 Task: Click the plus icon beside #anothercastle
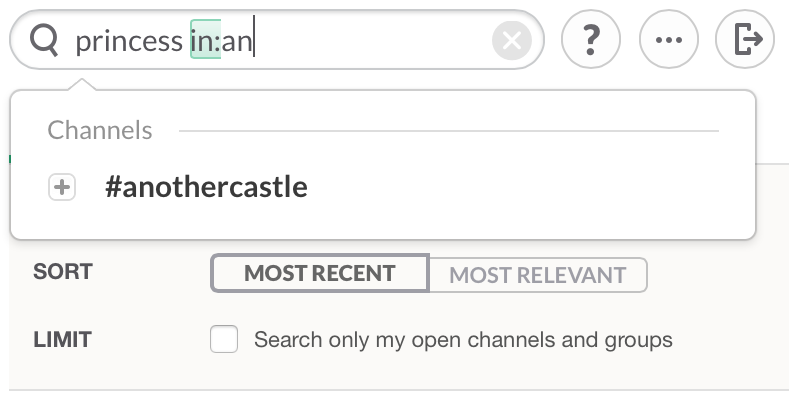62,187
